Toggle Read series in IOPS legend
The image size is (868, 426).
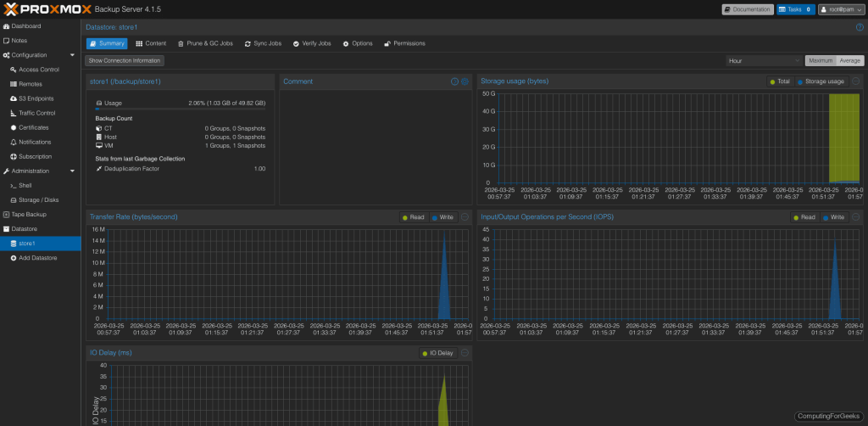click(x=804, y=217)
